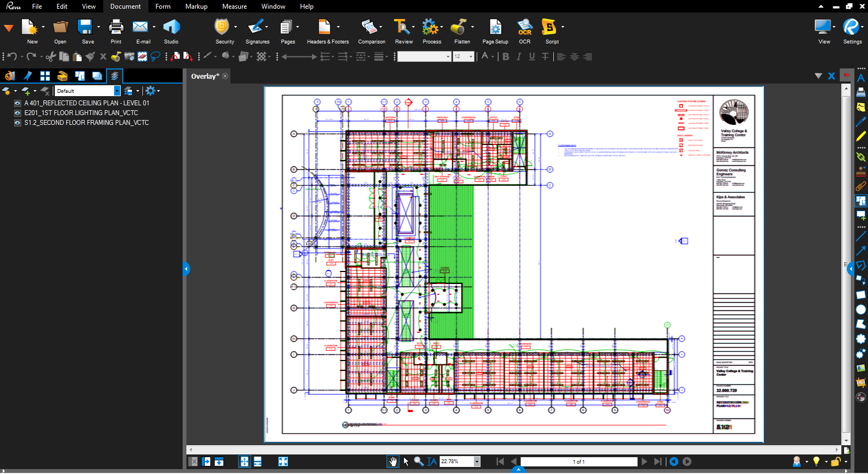Click the Page Setup button
This screenshot has width=868, height=474.
tap(495, 28)
